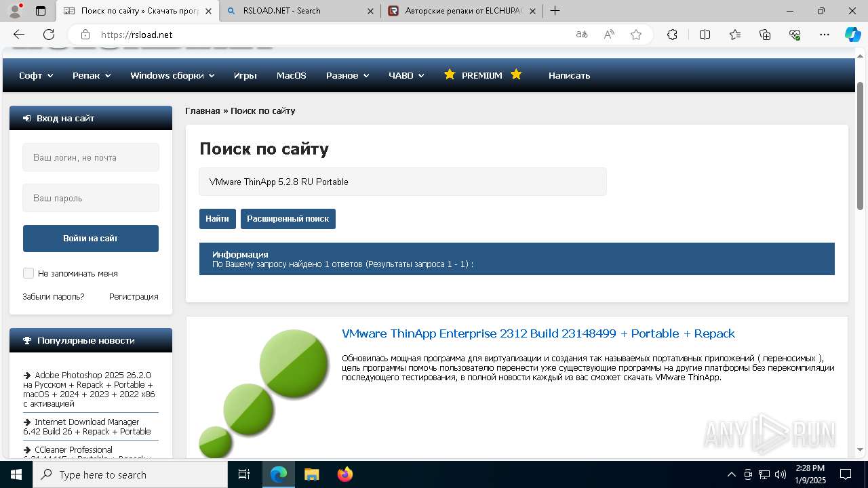Click the address bar URL rsload.net
The height and width of the screenshot is (488, 868).
point(137,35)
